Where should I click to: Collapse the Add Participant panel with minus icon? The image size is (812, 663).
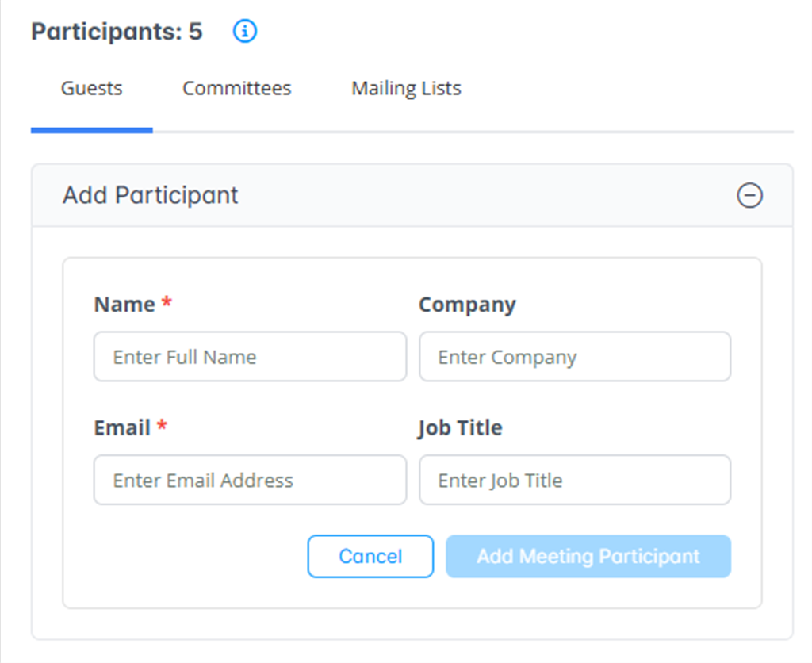tap(749, 195)
